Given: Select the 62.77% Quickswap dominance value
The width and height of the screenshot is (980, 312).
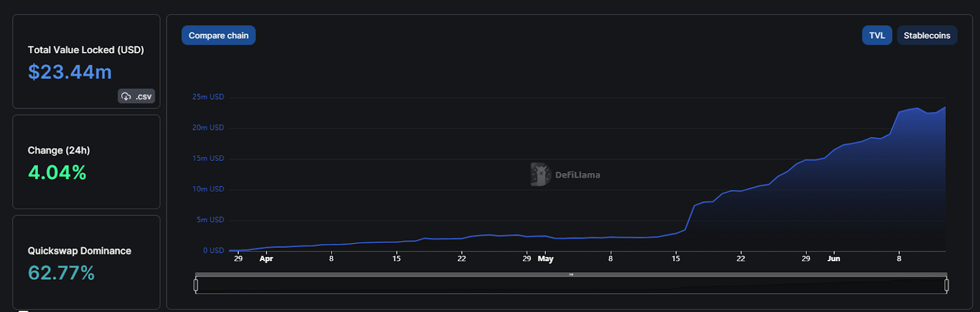Looking at the screenshot, I should [x=61, y=273].
